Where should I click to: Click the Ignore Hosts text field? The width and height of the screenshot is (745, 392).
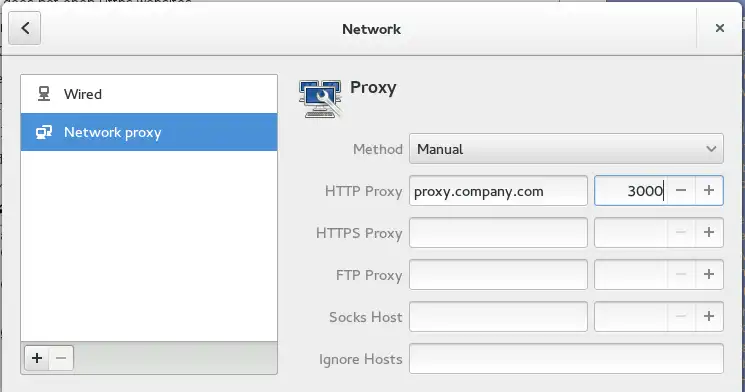(x=566, y=358)
